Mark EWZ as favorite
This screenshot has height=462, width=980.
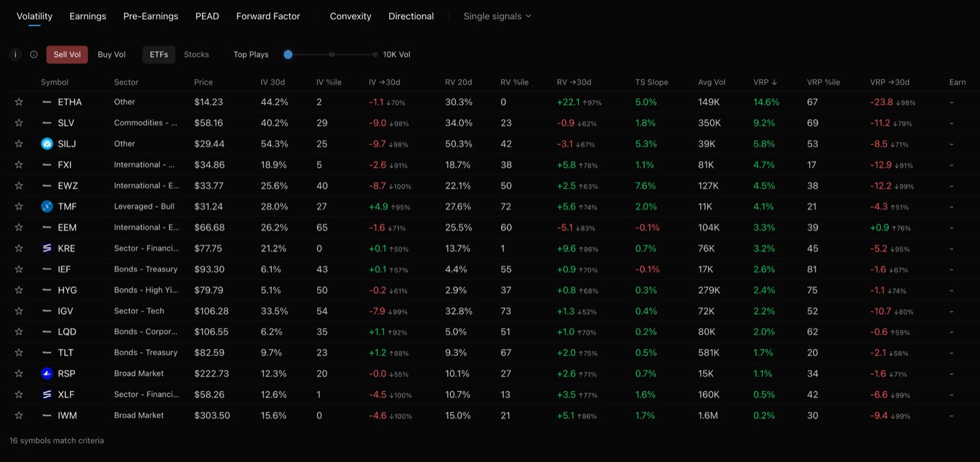(19, 186)
